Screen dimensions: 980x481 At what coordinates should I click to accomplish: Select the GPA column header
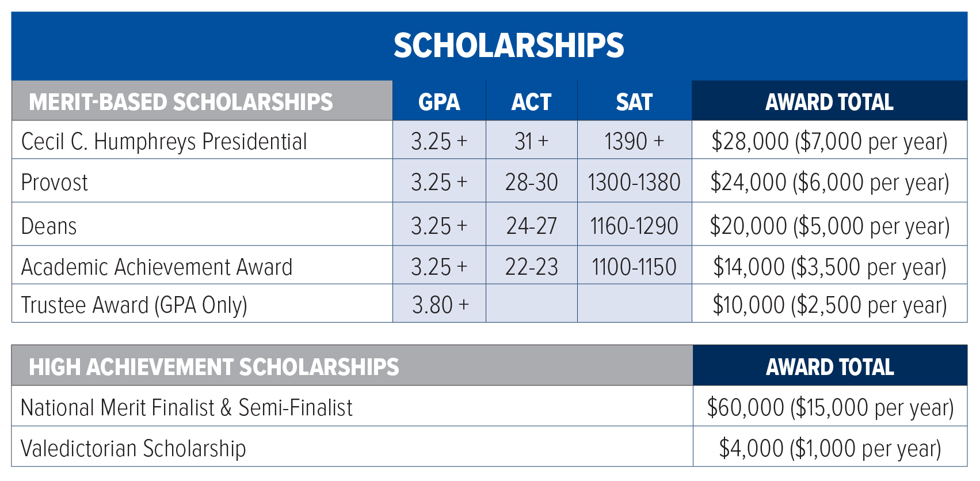tap(439, 102)
